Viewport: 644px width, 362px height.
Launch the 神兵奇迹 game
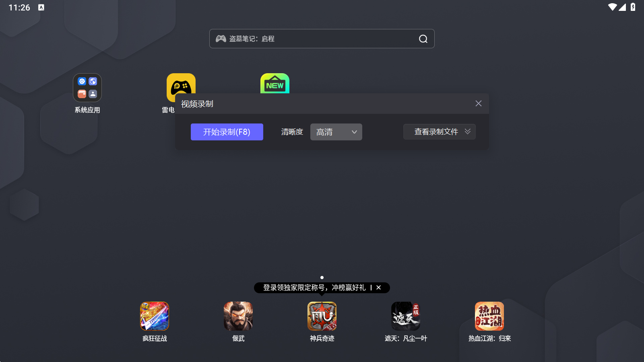pos(322,316)
